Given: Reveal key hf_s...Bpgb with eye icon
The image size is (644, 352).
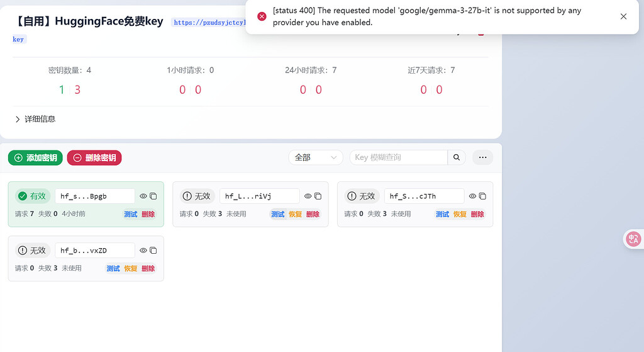Looking at the screenshot, I should click(143, 196).
